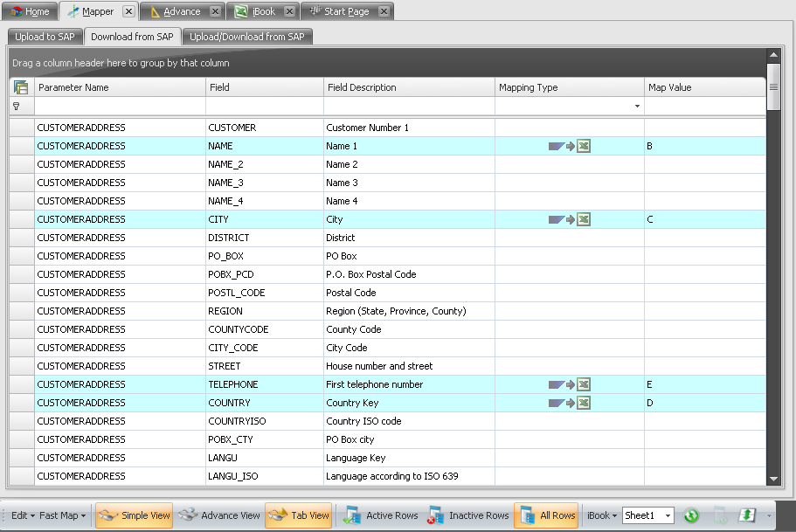The image size is (796, 532).
Task: Click the mapping type icon for CITY row
Action: 569,219
